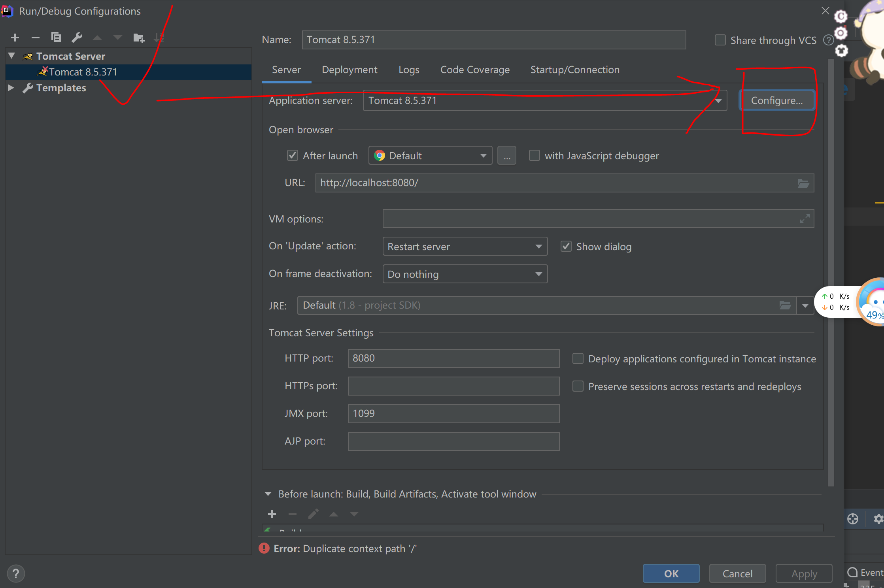
Task: Click the Add New Configuration plus icon
Action: click(x=15, y=38)
